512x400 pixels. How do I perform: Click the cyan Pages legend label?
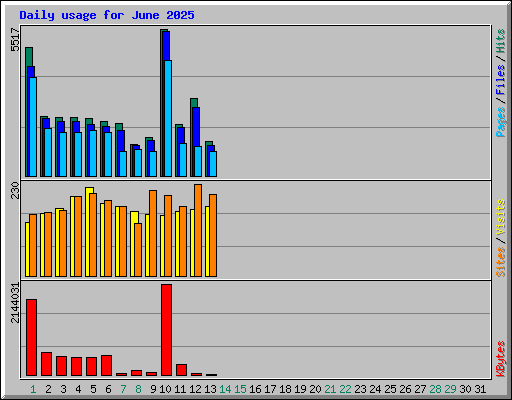(x=500, y=122)
